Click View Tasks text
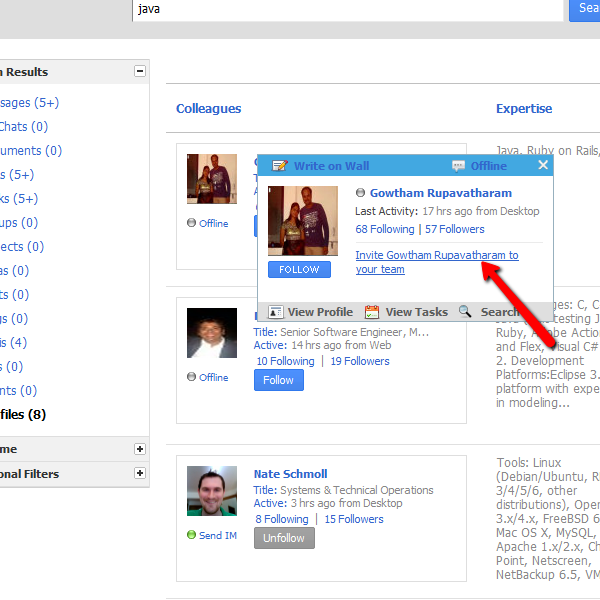600x600 pixels. click(x=416, y=312)
